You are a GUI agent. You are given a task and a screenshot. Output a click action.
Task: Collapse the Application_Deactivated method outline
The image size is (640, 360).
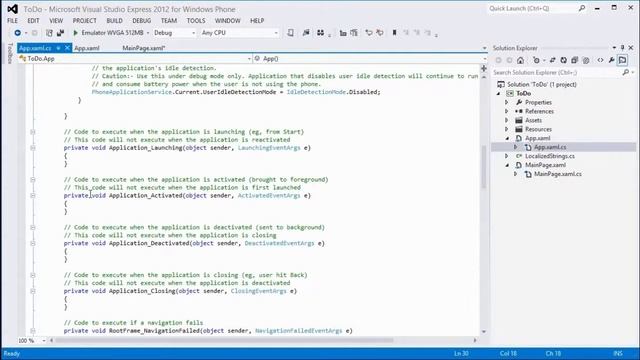(x=33, y=243)
